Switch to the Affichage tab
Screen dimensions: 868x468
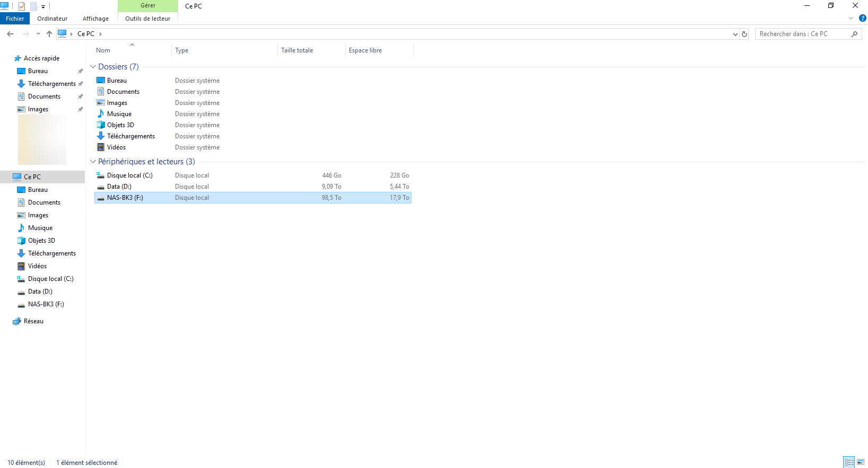[95, 19]
